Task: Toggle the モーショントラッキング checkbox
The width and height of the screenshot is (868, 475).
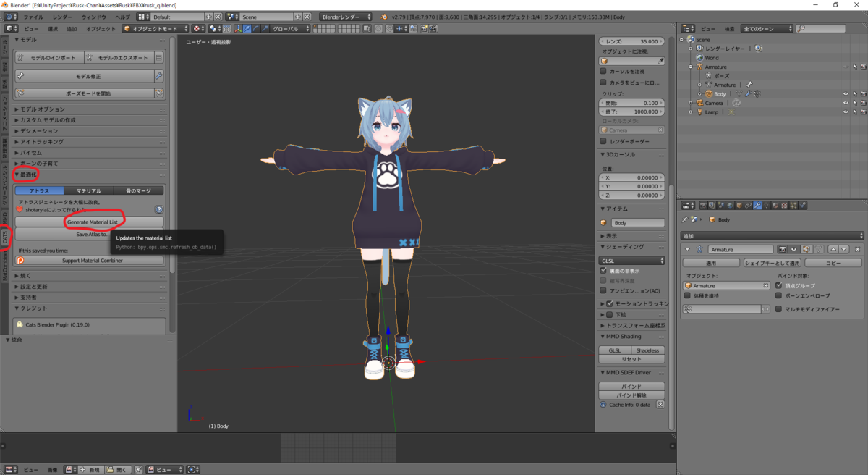Action: click(609, 303)
